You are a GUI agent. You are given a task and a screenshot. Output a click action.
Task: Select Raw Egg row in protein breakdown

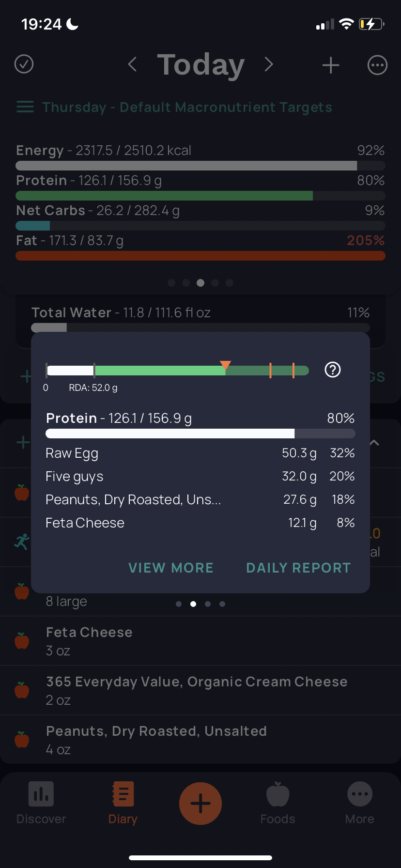pos(200,453)
